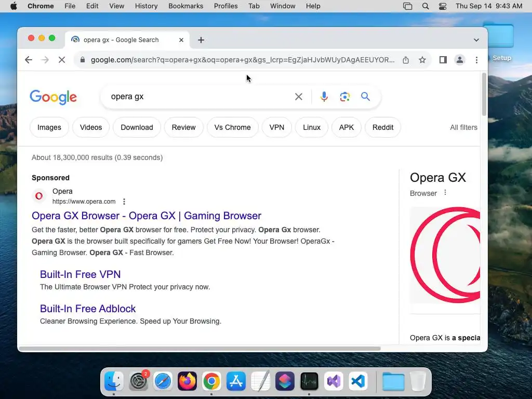Go back with the browser back arrow
The width and height of the screenshot is (532, 399).
[29, 60]
